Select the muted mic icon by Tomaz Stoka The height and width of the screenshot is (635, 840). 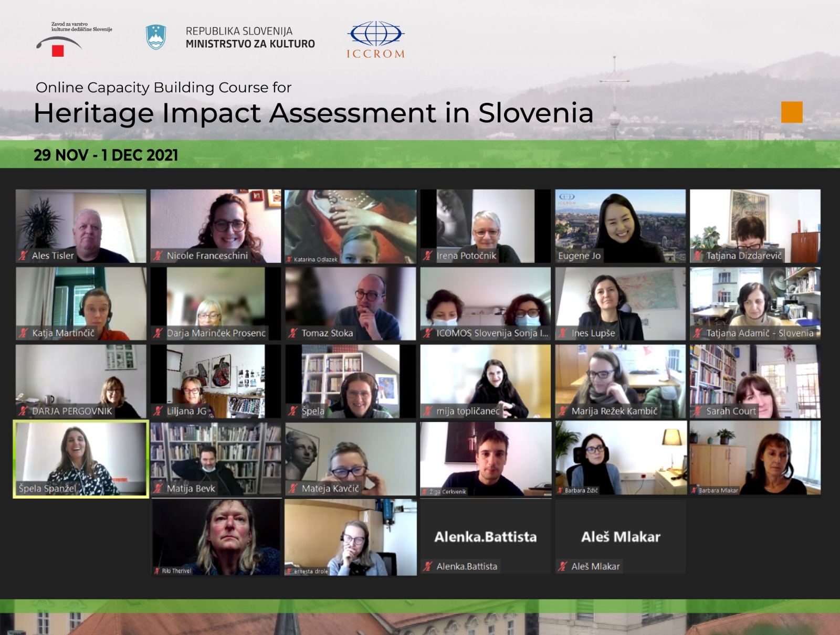[293, 333]
